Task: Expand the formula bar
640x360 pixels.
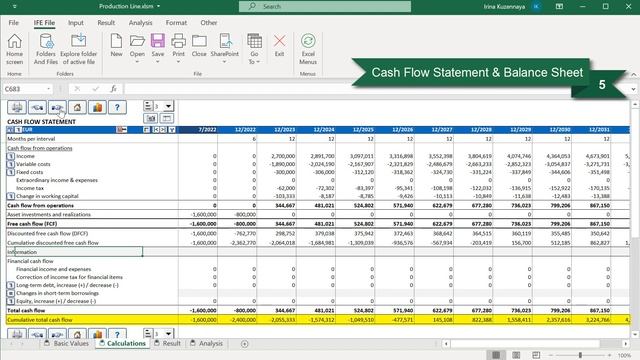Action: coord(633,89)
